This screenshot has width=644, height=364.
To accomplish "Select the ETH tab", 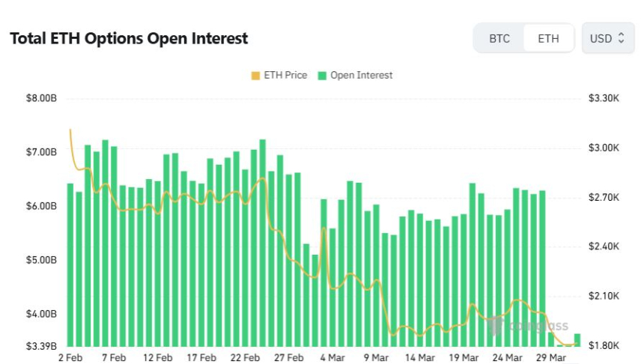I will tap(548, 39).
